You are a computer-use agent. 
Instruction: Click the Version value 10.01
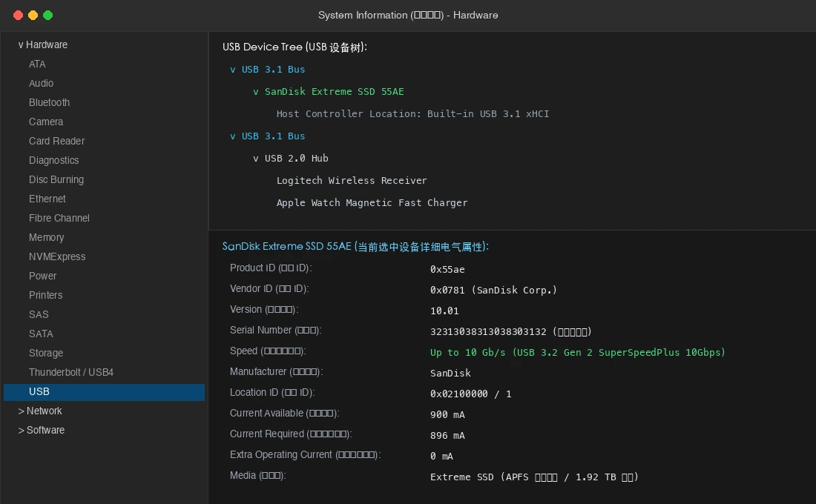click(444, 311)
